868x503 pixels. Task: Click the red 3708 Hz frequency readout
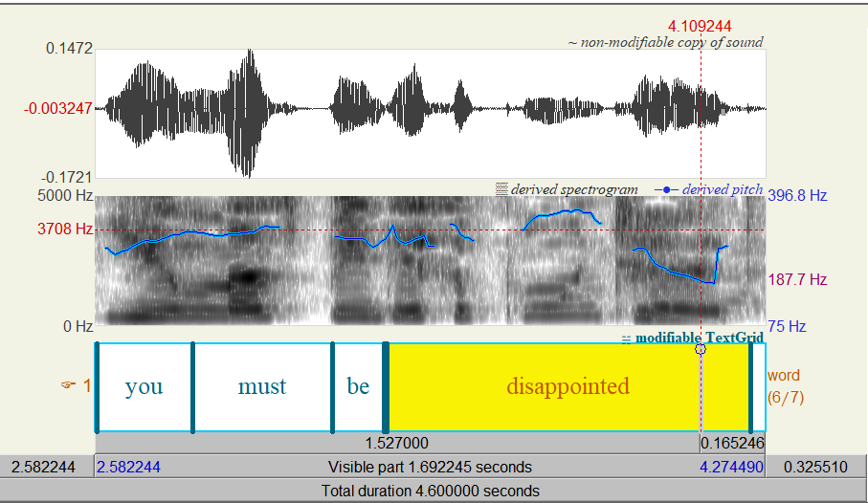(65, 229)
